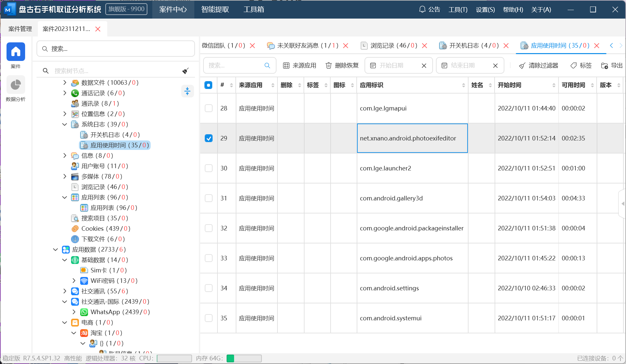Click the 标签 tag tool

click(581, 66)
